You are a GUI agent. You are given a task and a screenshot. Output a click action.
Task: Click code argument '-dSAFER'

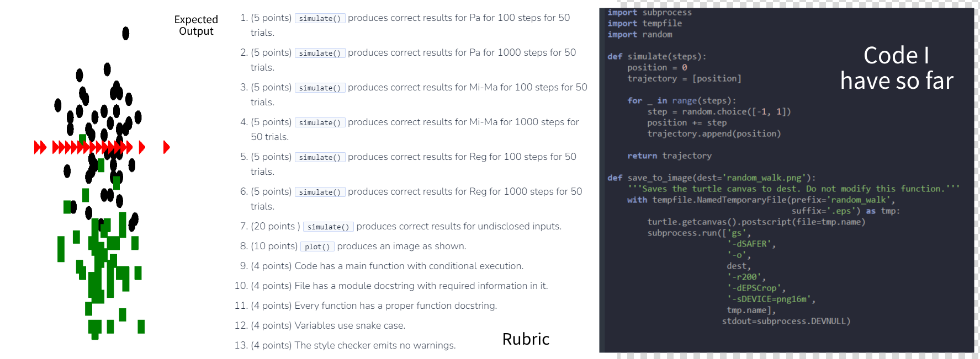(x=751, y=244)
